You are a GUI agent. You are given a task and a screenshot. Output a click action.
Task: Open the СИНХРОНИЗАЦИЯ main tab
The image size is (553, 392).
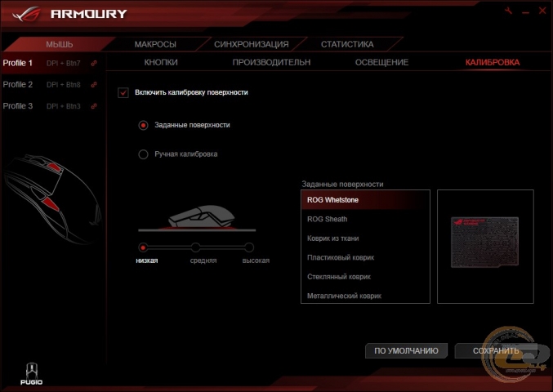(x=252, y=44)
